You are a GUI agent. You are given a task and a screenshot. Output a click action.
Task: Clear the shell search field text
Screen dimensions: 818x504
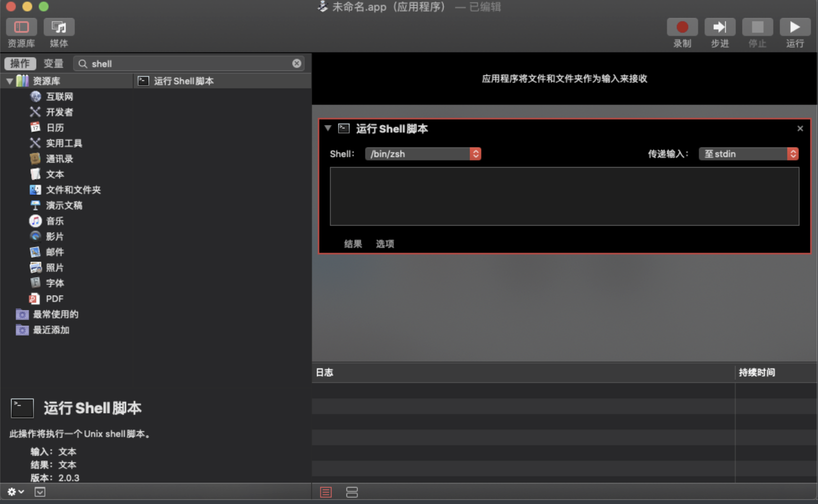tap(296, 63)
